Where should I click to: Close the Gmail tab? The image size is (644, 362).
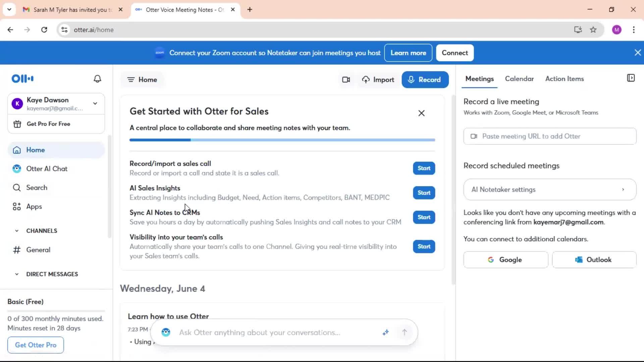click(121, 10)
